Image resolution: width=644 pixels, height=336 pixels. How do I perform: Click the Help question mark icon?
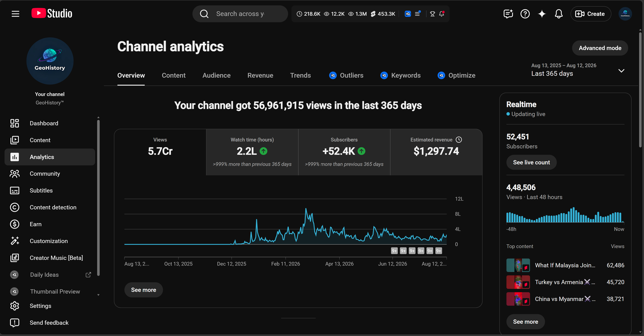(x=525, y=14)
